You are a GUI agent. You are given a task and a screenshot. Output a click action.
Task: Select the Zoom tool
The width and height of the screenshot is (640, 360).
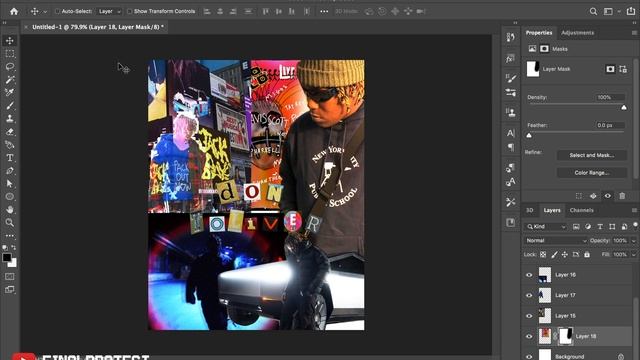point(10,222)
